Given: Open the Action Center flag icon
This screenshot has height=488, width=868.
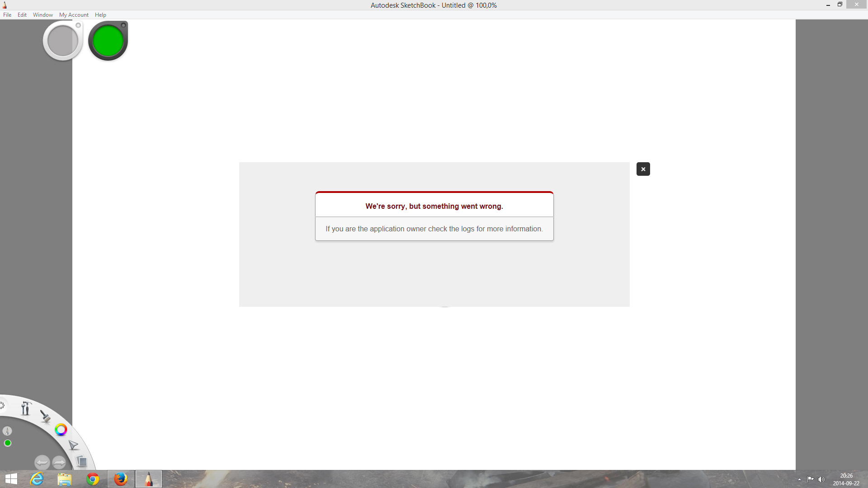Looking at the screenshot, I should pyautogui.click(x=810, y=479).
